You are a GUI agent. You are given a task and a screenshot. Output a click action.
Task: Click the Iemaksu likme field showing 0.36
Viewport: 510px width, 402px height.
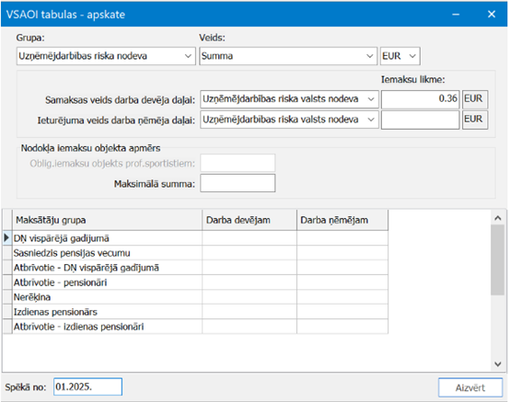(x=420, y=99)
